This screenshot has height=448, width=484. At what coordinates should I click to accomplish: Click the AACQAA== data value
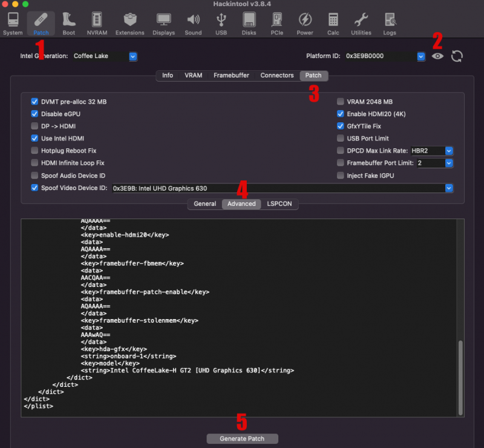pyautogui.click(x=96, y=278)
